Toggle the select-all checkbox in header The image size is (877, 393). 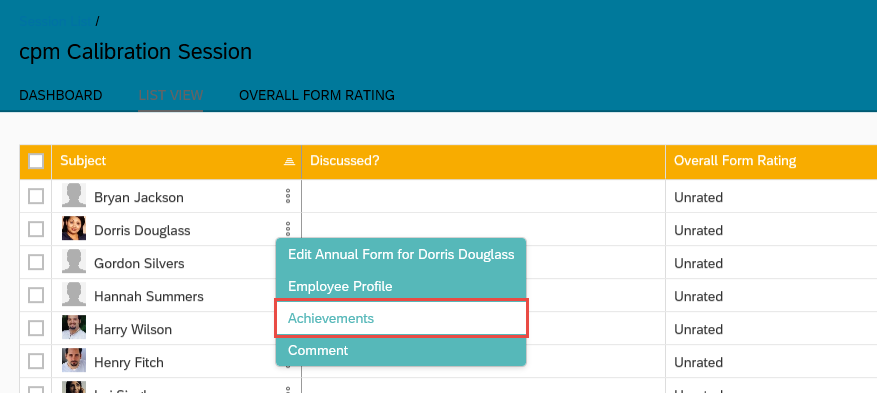[x=36, y=162]
